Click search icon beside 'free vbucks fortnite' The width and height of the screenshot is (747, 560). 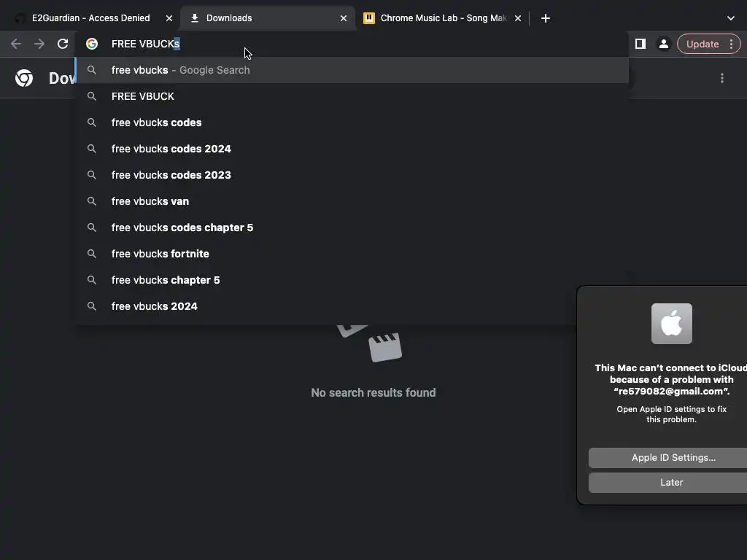point(91,253)
